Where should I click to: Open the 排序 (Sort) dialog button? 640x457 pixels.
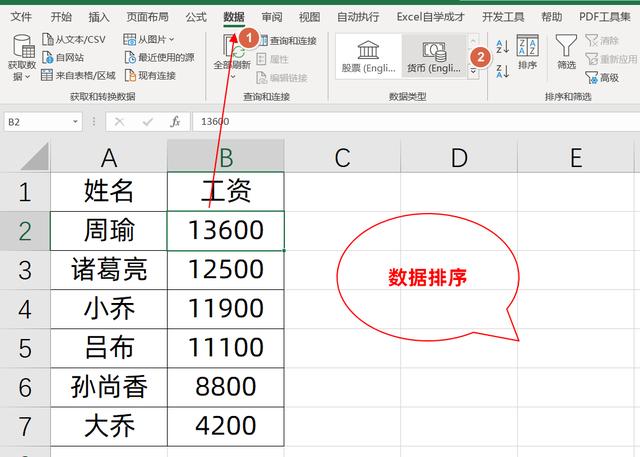527,51
